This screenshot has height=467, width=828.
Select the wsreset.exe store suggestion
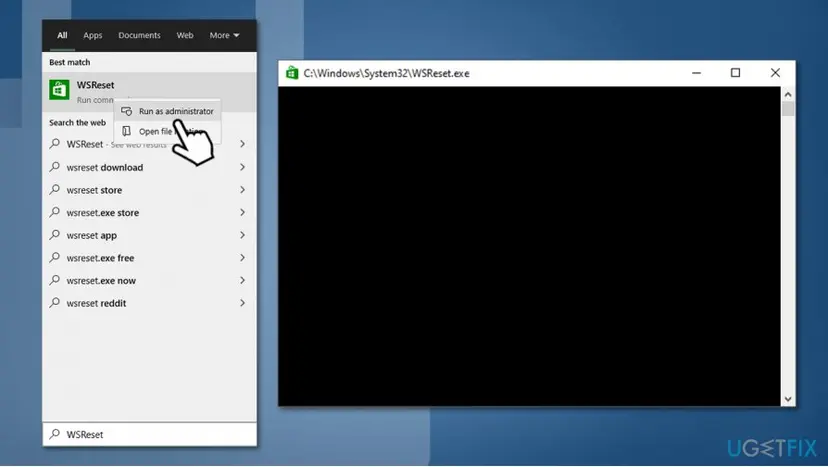pyautogui.click(x=149, y=212)
